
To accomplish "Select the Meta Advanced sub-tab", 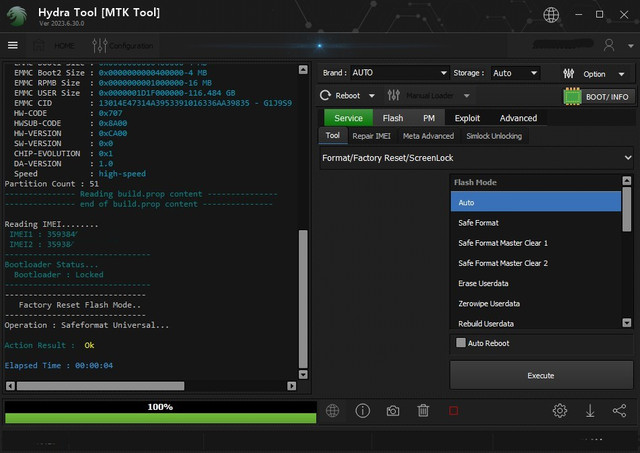I will [428, 136].
